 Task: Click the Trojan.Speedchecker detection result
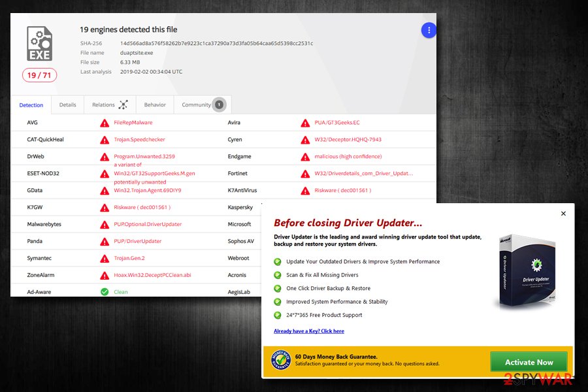[x=140, y=139]
